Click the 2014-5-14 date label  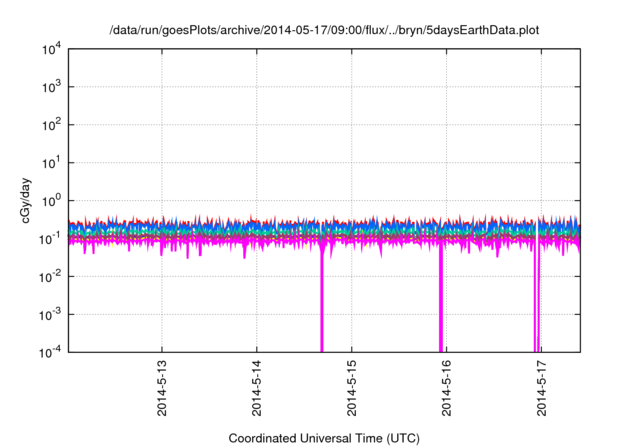pyautogui.click(x=256, y=388)
